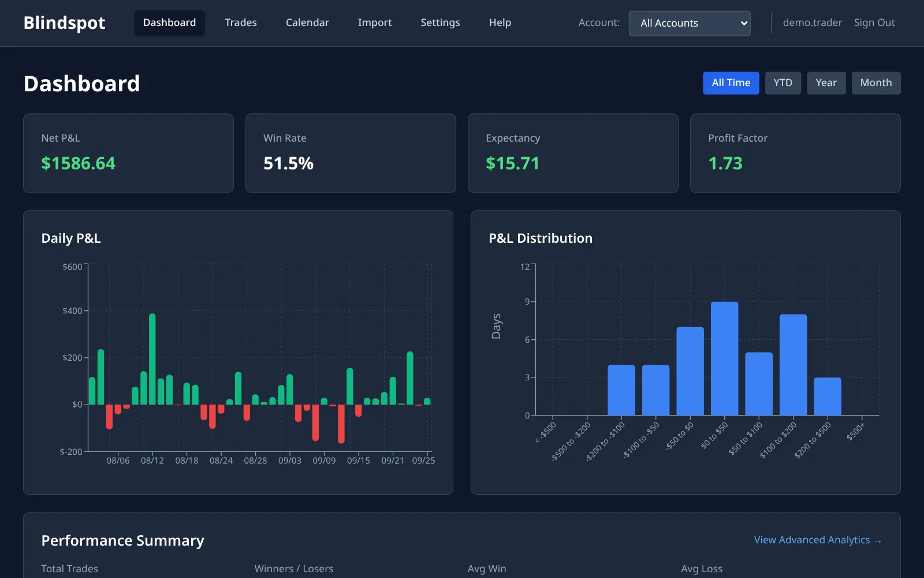Image resolution: width=924 pixels, height=578 pixels.
Task: Click the Days axis label
Action: [496, 327]
